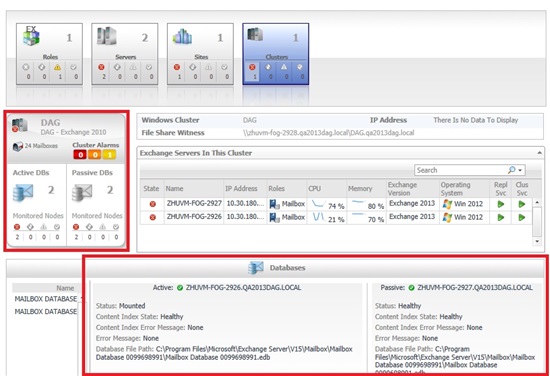Screen dimensions: 550x376
Task: Click Windows icon for ZHUVM-FOG-2927 row
Action: (447, 204)
